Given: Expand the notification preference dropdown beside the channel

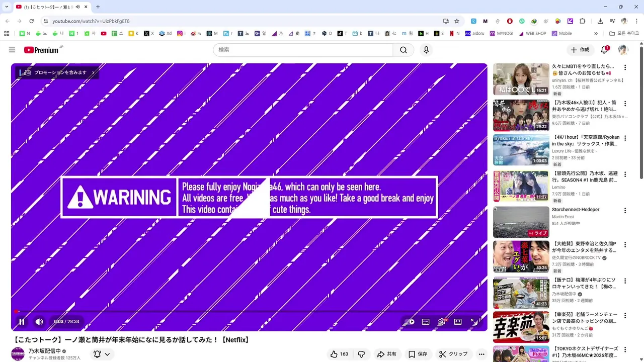Looking at the screenshot, I should pos(102,354).
